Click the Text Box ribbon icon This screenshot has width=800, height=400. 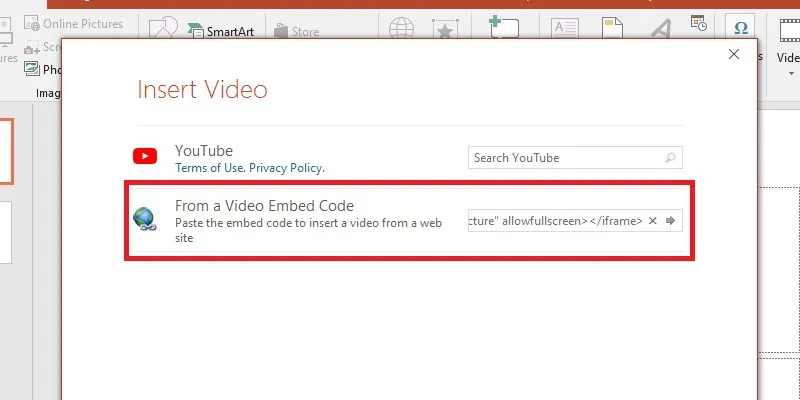pos(565,28)
